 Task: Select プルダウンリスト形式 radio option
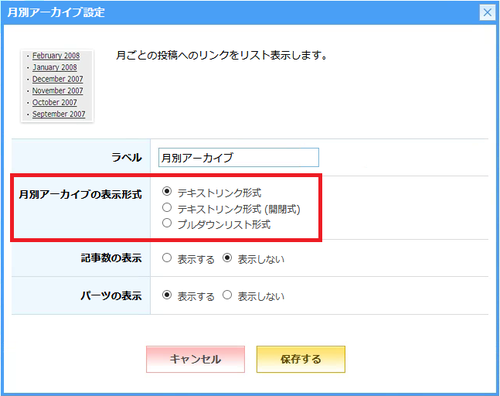tap(167, 223)
